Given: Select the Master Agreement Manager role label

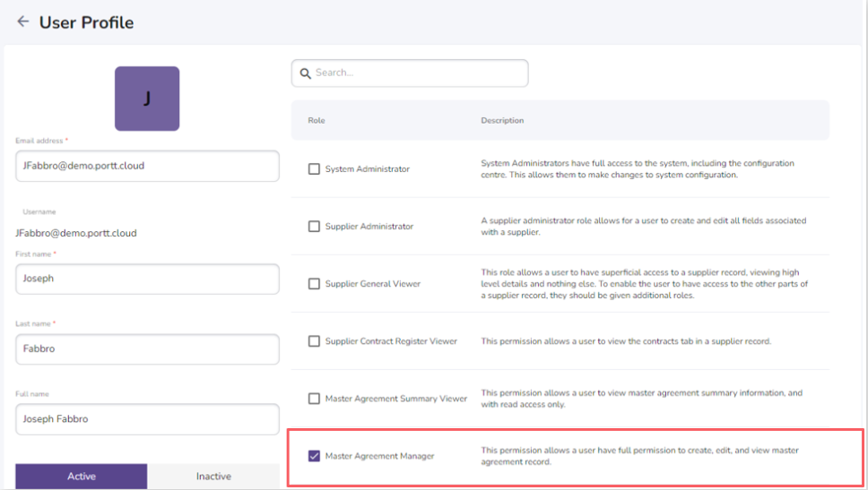Looking at the screenshot, I should click(x=380, y=456).
